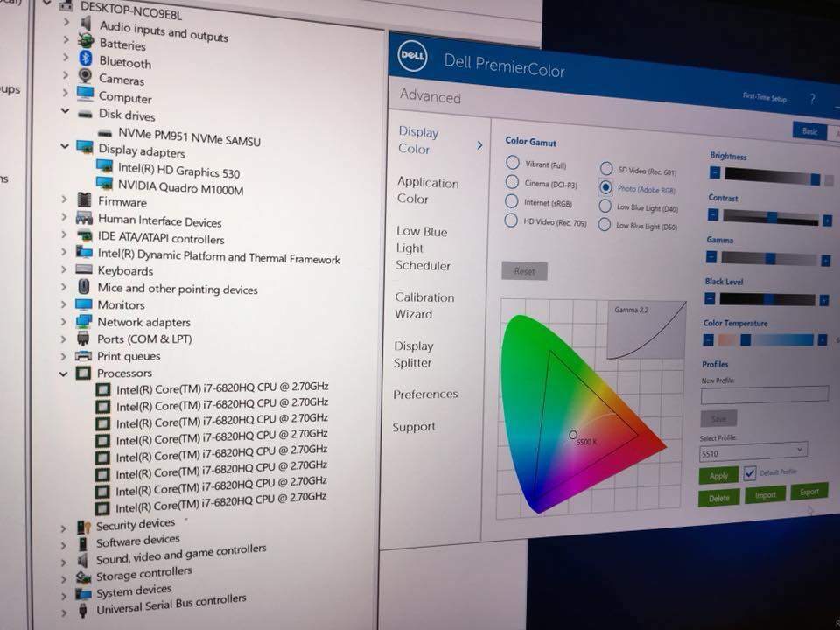Select the Internet (sRGB) color gamut
This screenshot has width=840, height=630.
tap(512, 202)
